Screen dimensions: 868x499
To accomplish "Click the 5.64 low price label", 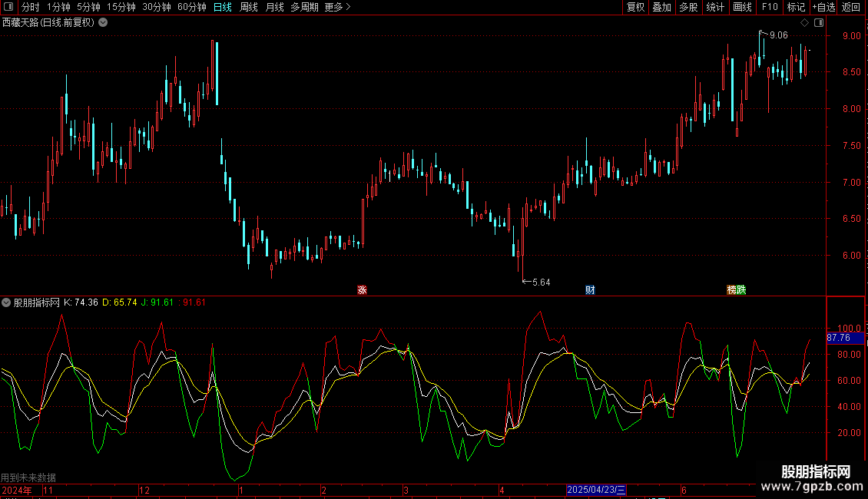I will coord(541,283).
